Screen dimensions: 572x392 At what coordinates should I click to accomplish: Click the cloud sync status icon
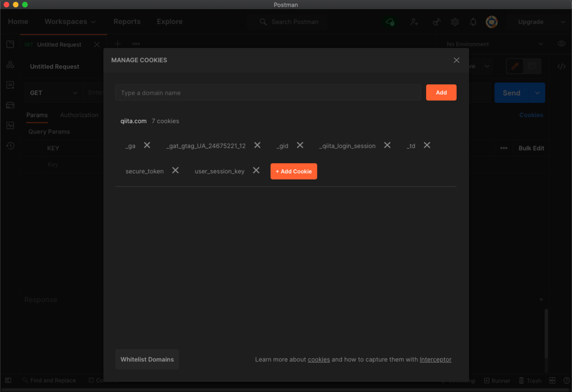click(x=390, y=22)
